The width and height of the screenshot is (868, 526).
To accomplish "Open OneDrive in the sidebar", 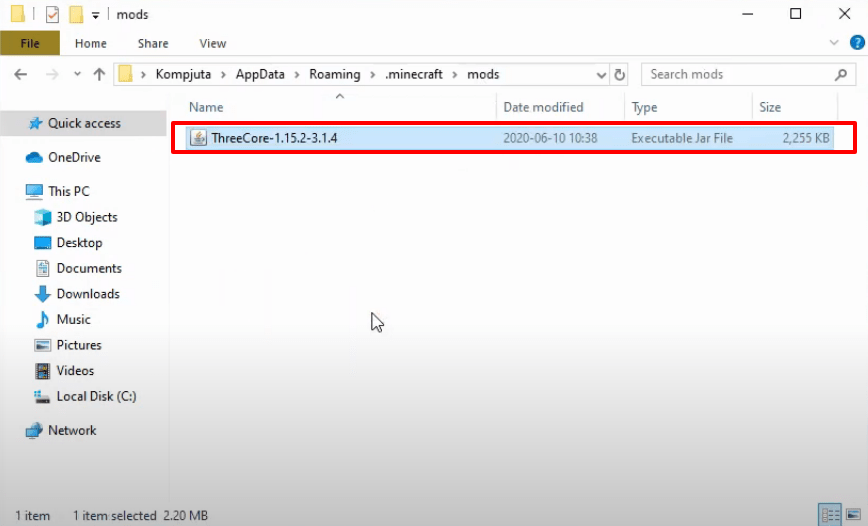I will pos(74,157).
